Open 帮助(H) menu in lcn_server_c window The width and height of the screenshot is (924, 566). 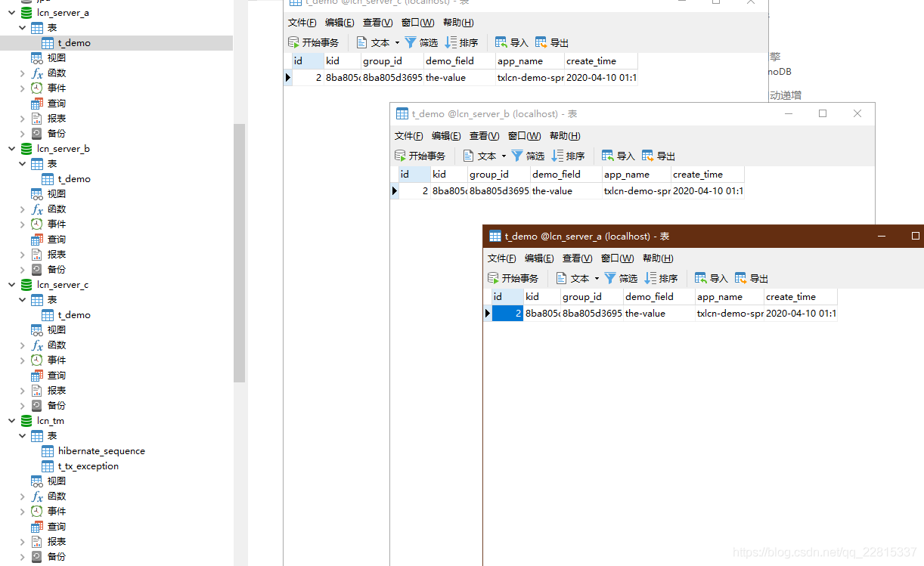458,23
